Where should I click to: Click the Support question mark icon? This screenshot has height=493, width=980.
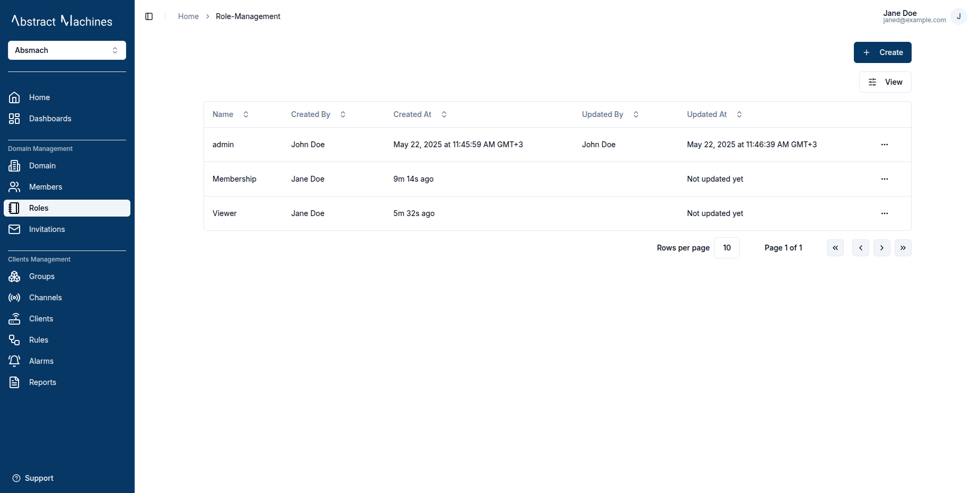point(16,478)
